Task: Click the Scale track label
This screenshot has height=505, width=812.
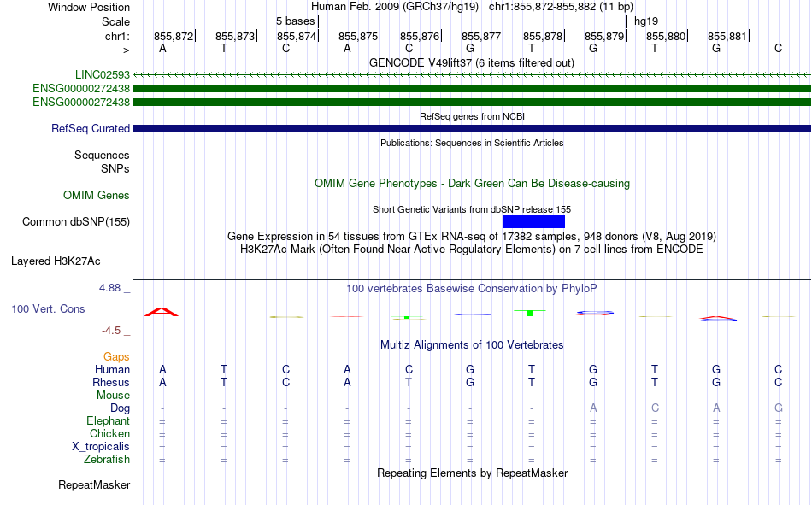Action: (x=115, y=21)
